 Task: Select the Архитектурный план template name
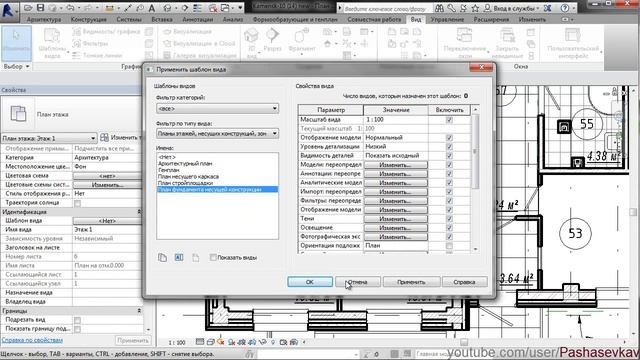pyautogui.click(x=185, y=163)
